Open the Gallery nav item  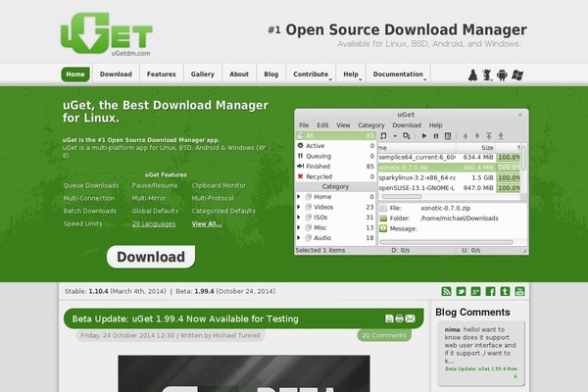(x=203, y=74)
